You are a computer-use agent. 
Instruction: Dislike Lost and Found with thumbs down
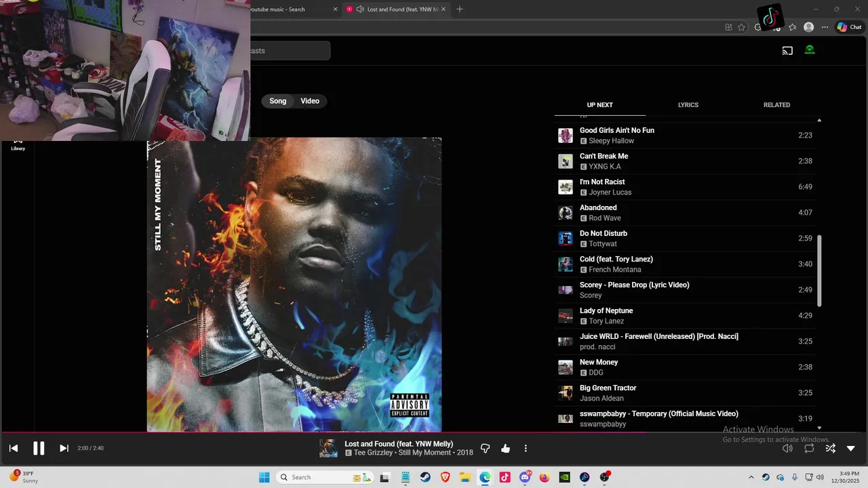tap(485, 448)
